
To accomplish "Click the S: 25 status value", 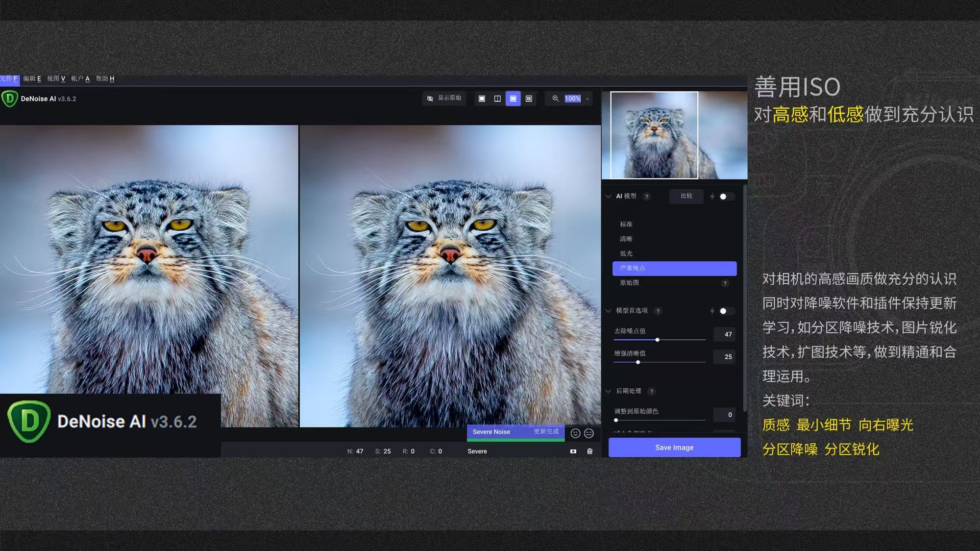I will (x=383, y=451).
